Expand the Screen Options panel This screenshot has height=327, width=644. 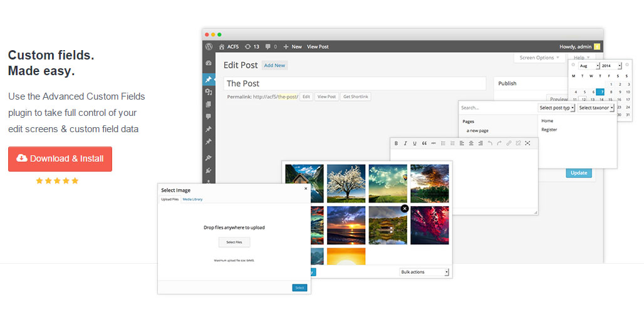539,58
